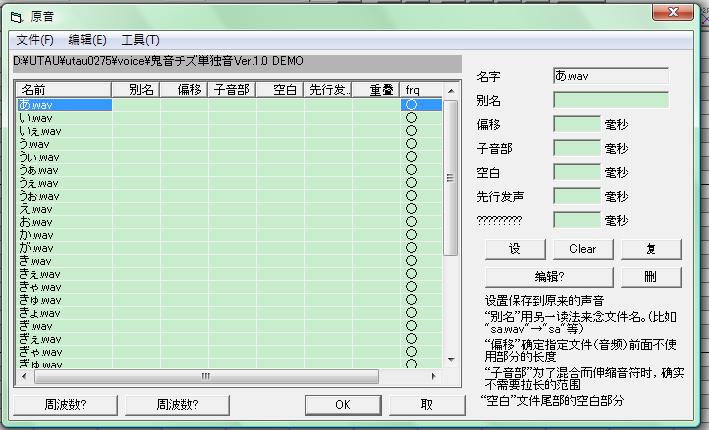This screenshot has width=709, height=430.
Task: Select the あ.wav row
Action: [x=230, y=105]
